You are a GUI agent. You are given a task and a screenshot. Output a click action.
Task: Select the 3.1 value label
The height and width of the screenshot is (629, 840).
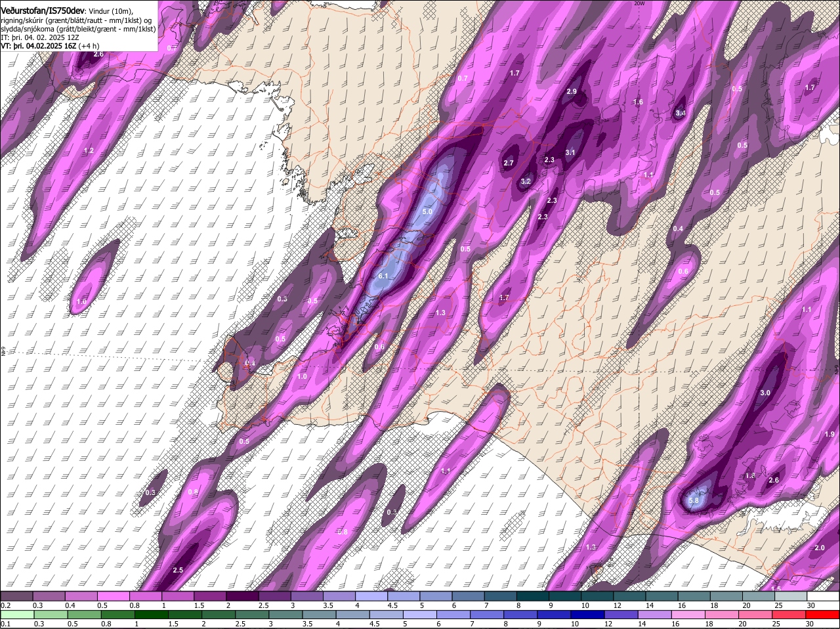click(570, 153)
